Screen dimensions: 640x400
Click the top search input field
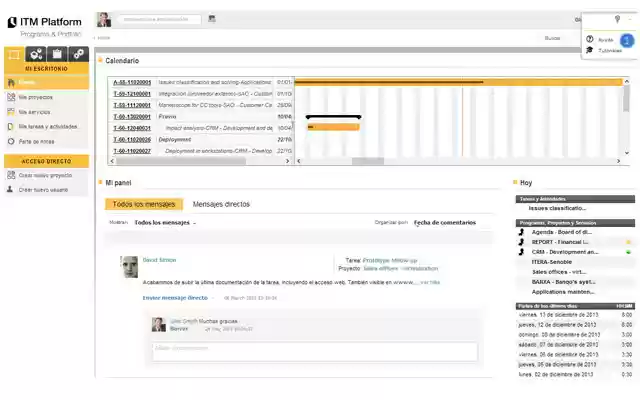click(x=159, y=19)
